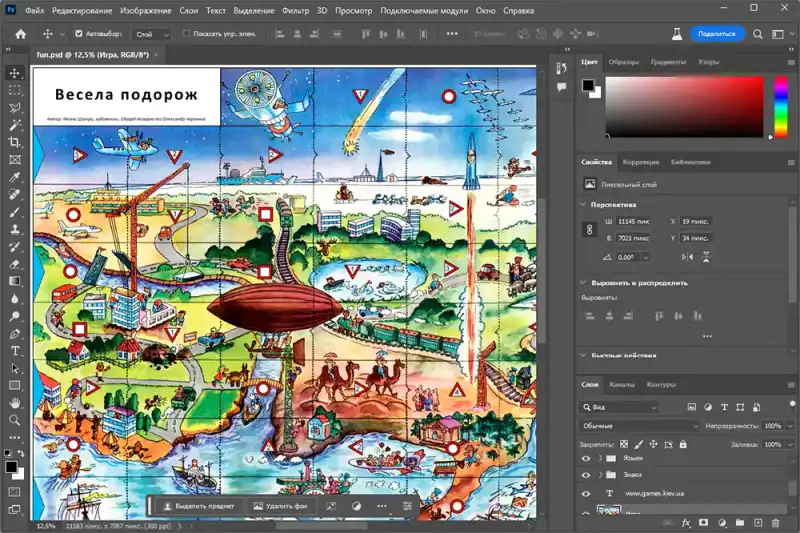
Task: Open the Слой auto-select dropdown
Action: pyautogui.click(x=152, y=34)
